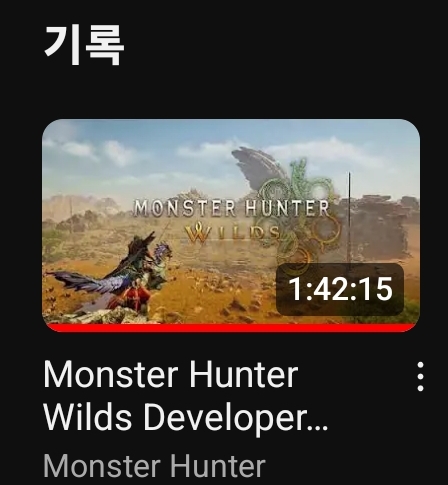Click the gray channel label under title
This screenshot has width=448, height=485.
154,466
